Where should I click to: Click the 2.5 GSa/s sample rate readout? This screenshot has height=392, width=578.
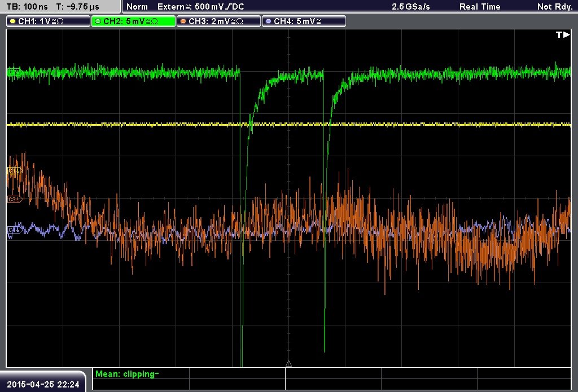coord(411,7)
